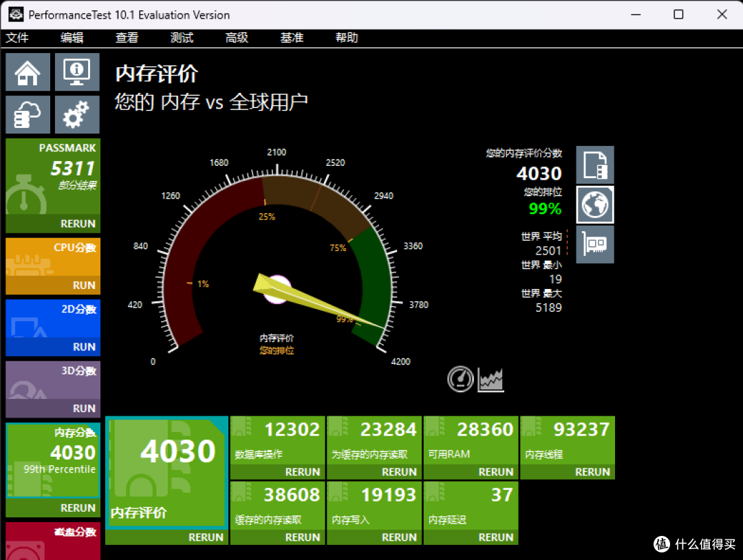Open the 编辑 menu
This screenshot has width=743, height=560.
pos(72,38)
